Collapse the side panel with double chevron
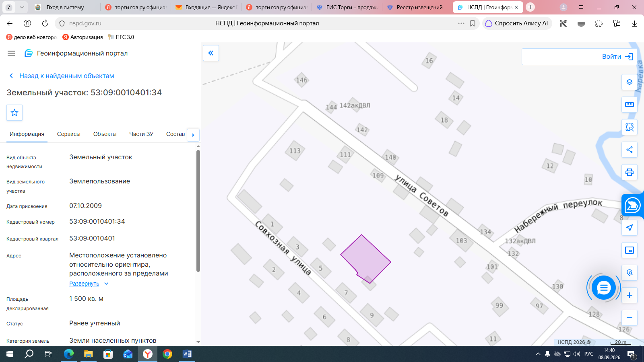Screen dimensions: 644x362 point(211,53)
